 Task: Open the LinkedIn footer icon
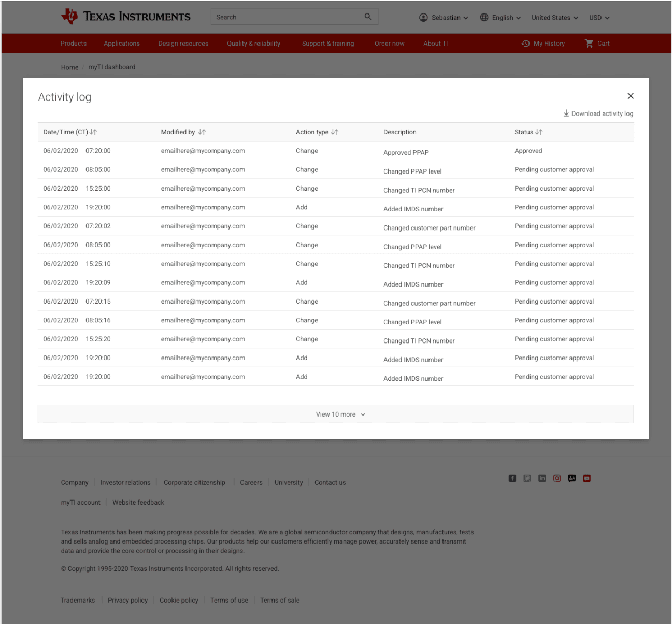[542, 478]
